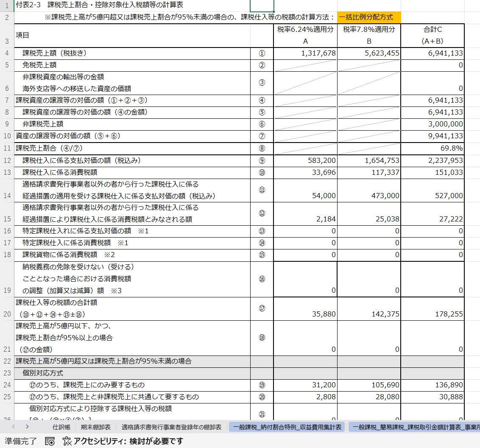480x448 pixels.
Task: Open the accessibility checker status
Action: click(123, 441)
